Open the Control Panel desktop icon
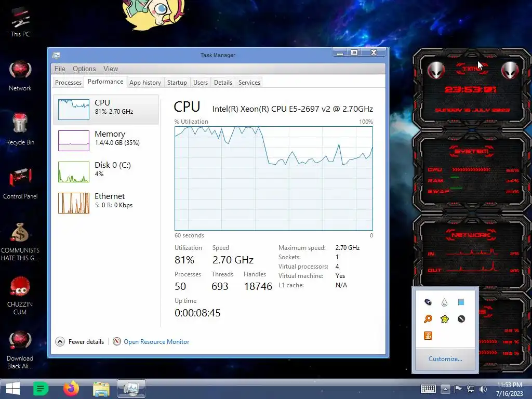Screen dimensions: 532x399 click(20, 183)
